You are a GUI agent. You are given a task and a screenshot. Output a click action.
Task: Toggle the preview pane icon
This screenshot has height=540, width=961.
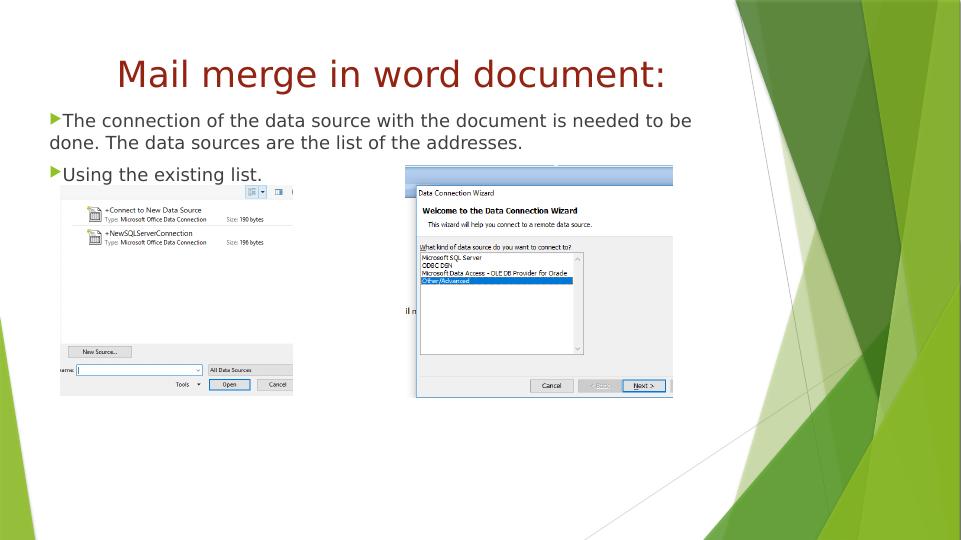278,192
